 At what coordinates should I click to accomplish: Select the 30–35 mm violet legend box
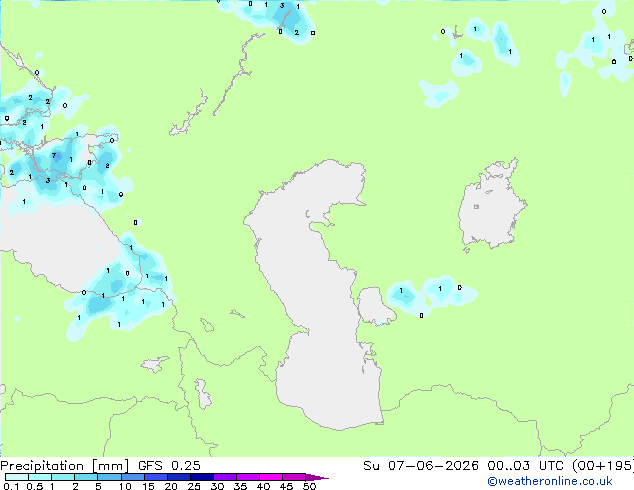click(225, 477)
